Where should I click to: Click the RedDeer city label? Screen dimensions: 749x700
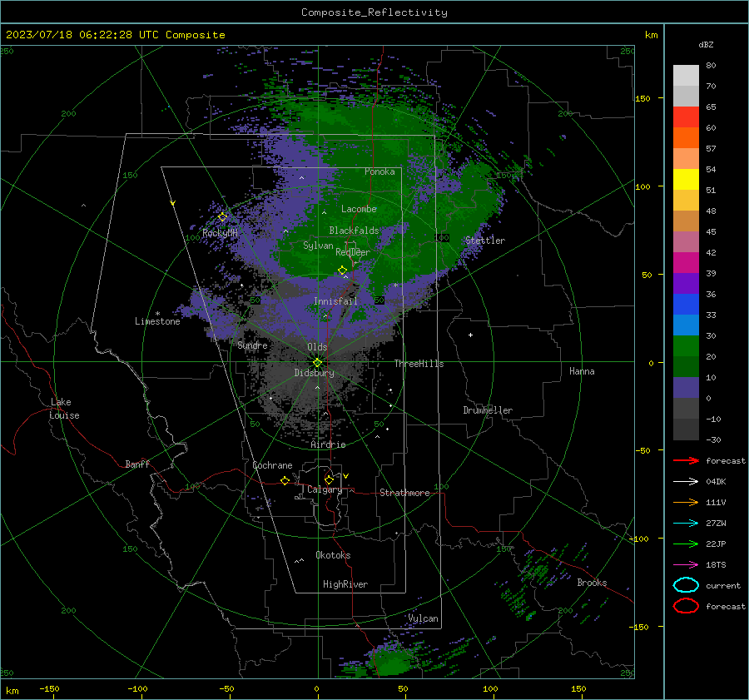[353, 252]
